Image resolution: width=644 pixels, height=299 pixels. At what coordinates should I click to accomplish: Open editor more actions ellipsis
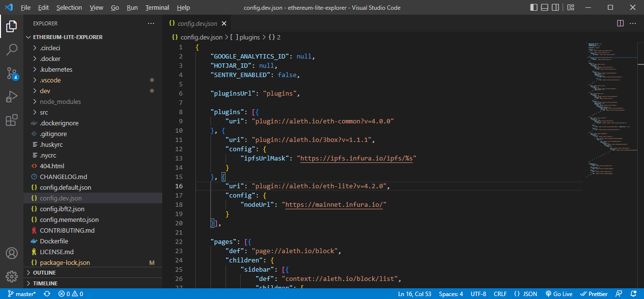pos(633,23)
